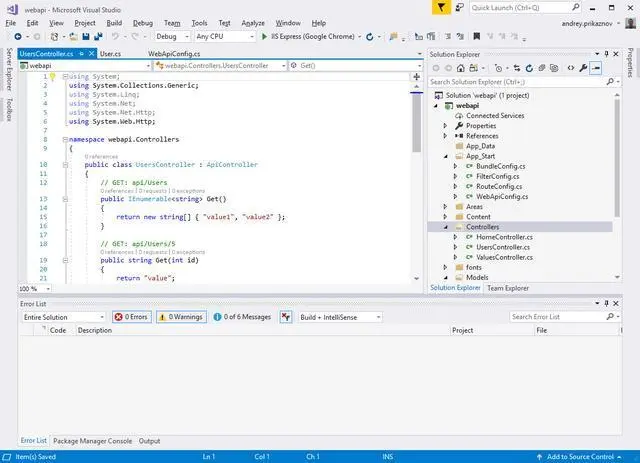640x463 pixels.
Task: Collapse the App_Start folder node
Action: (x=445, y=157)
